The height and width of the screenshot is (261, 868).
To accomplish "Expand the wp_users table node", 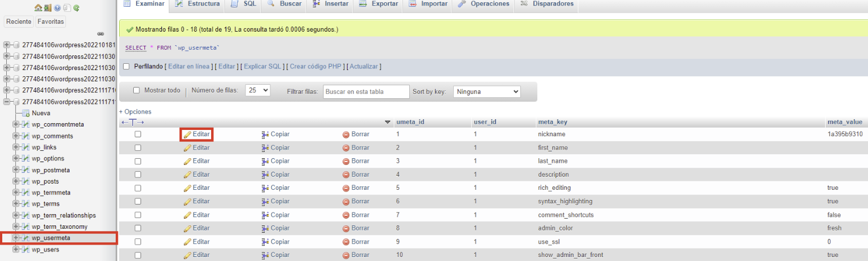I will [16, 249].
